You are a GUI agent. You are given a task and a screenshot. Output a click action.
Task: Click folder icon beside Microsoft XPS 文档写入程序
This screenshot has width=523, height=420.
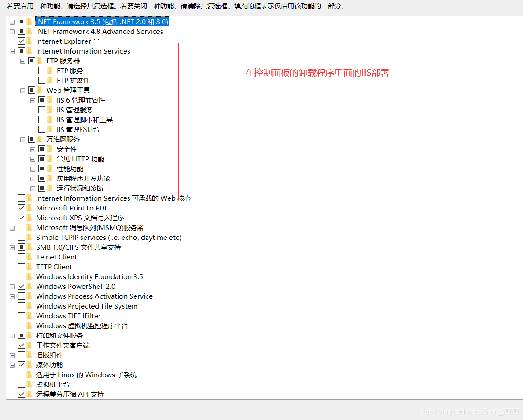click(29, 218)
